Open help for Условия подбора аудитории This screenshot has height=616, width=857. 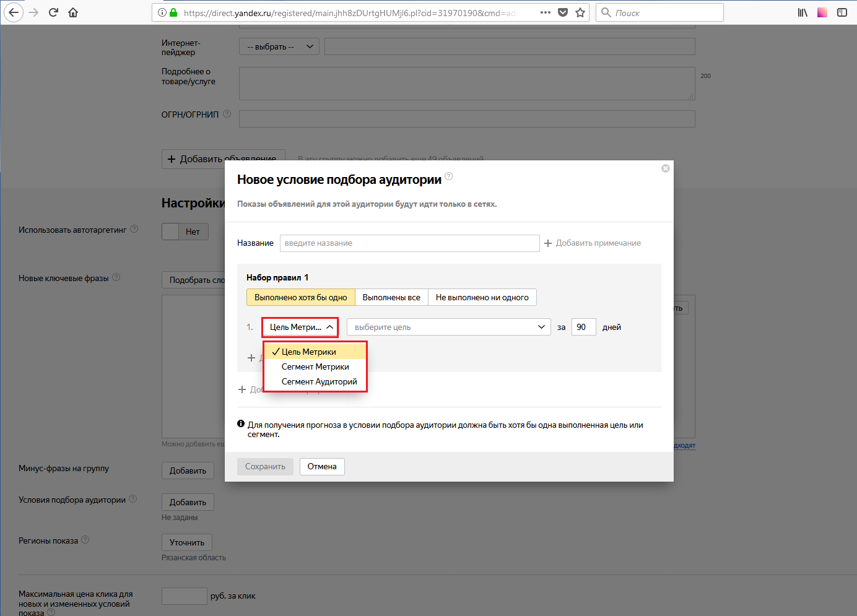[x=133, y=499]
